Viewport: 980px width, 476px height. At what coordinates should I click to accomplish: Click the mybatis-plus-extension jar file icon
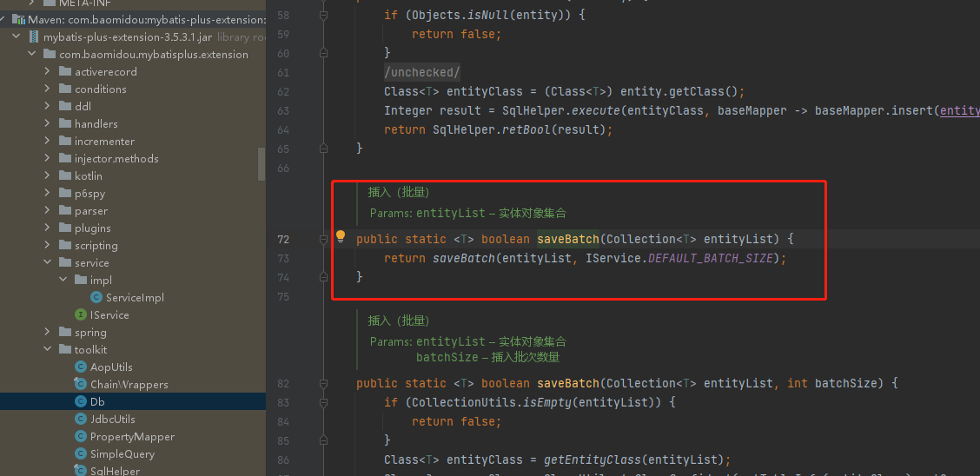click(x=34, y=36)
